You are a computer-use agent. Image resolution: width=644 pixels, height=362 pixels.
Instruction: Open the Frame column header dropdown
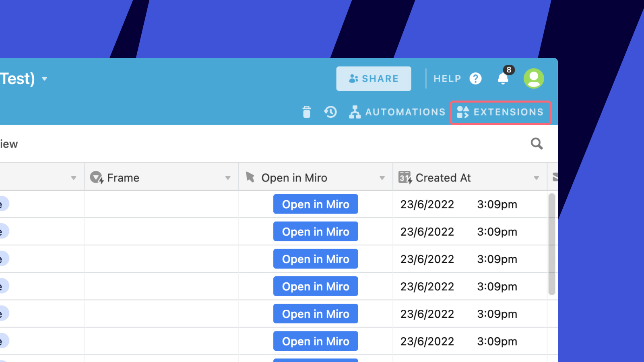228,177
